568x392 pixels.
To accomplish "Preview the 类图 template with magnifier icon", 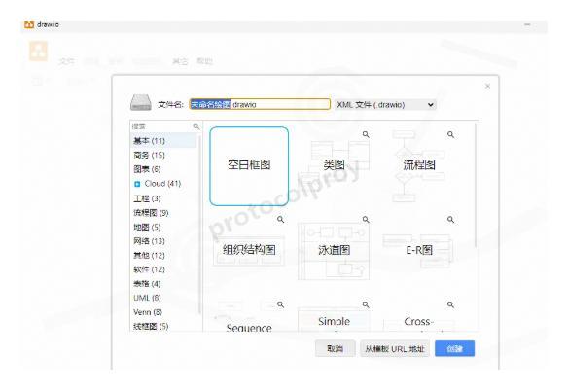I will [x=366, y=134].
